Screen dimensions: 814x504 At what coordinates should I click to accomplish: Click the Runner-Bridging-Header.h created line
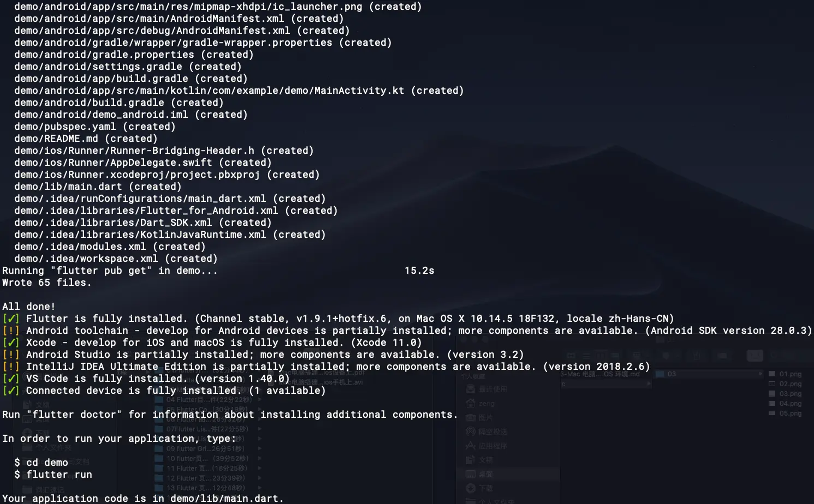point(164,151)
